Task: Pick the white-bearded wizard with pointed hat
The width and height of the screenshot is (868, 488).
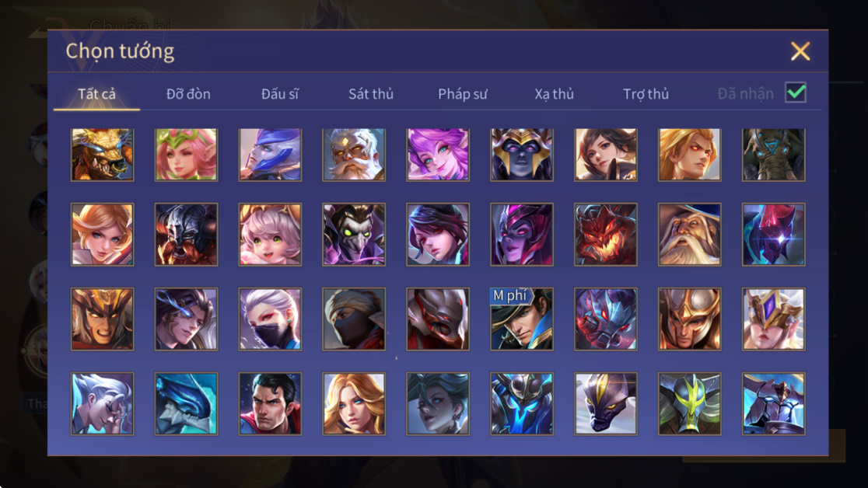Action: pyautogui.click(x=689, y=234)
